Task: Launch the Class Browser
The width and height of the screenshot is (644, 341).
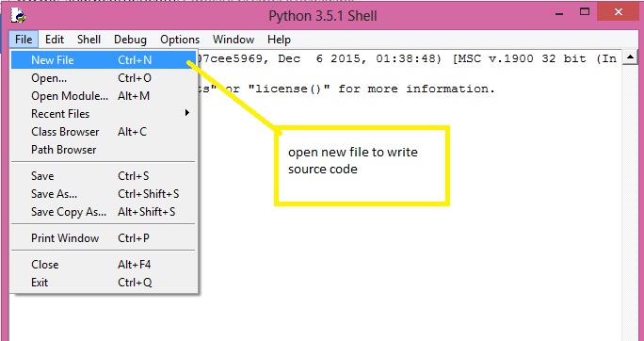Action: point(103,132)
